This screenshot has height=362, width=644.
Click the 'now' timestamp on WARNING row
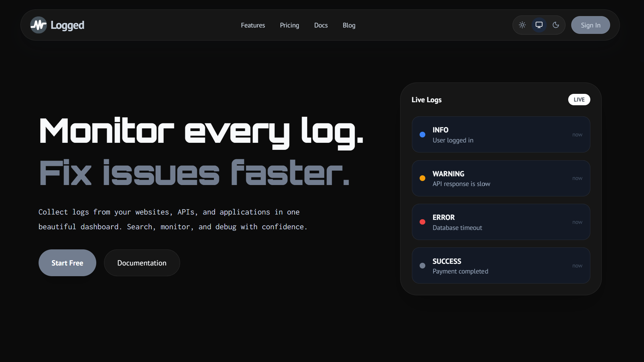point(577,178)
